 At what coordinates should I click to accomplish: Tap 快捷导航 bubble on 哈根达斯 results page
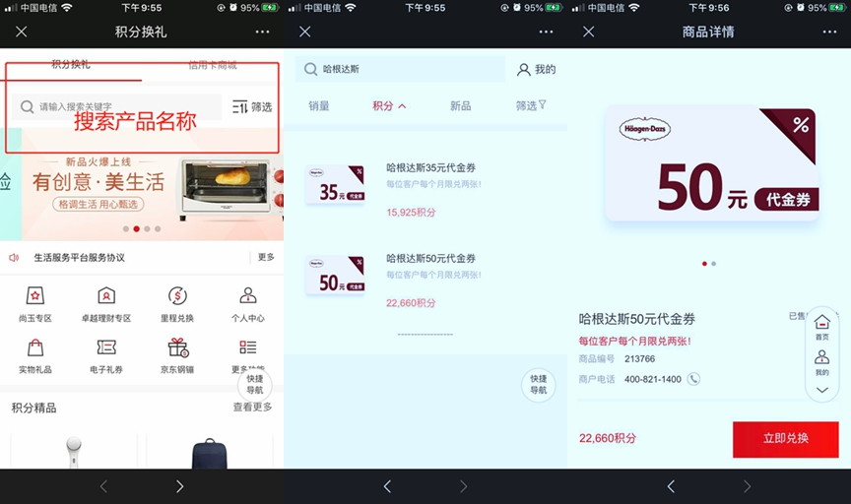click(x=539, y=385)
